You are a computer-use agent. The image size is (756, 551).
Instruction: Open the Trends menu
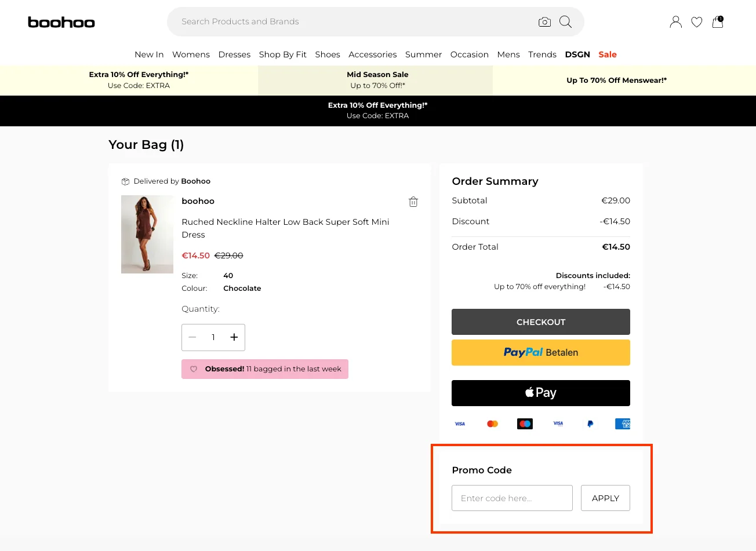coord(542,54)
